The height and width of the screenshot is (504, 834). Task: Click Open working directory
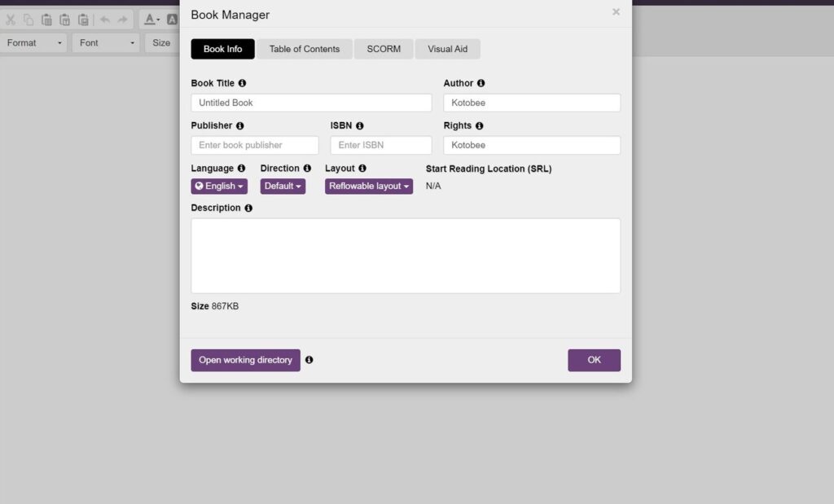tap(245, 359)
